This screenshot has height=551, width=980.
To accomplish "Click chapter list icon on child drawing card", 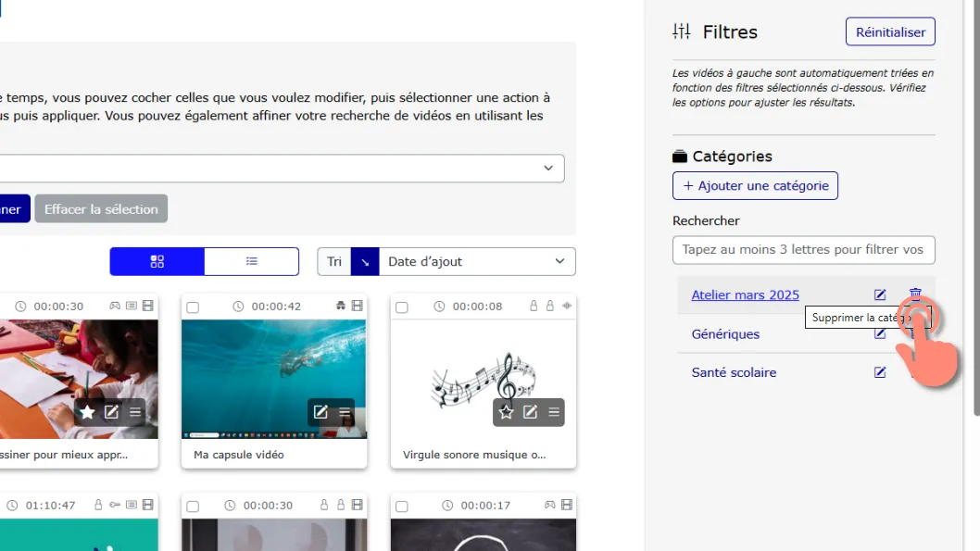I will click(132, 307).
